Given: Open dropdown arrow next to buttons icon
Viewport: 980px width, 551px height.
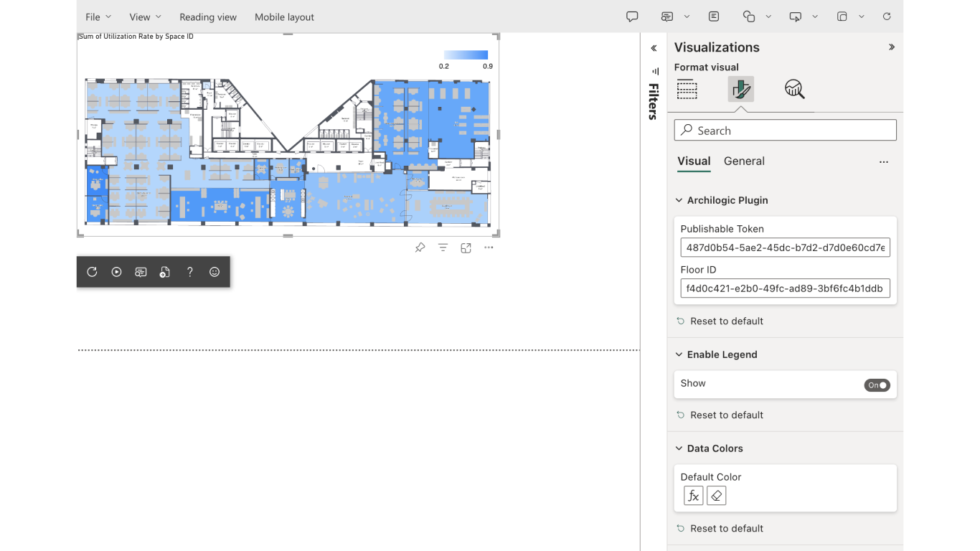Looking at the screenshot, I should point(815,17).
